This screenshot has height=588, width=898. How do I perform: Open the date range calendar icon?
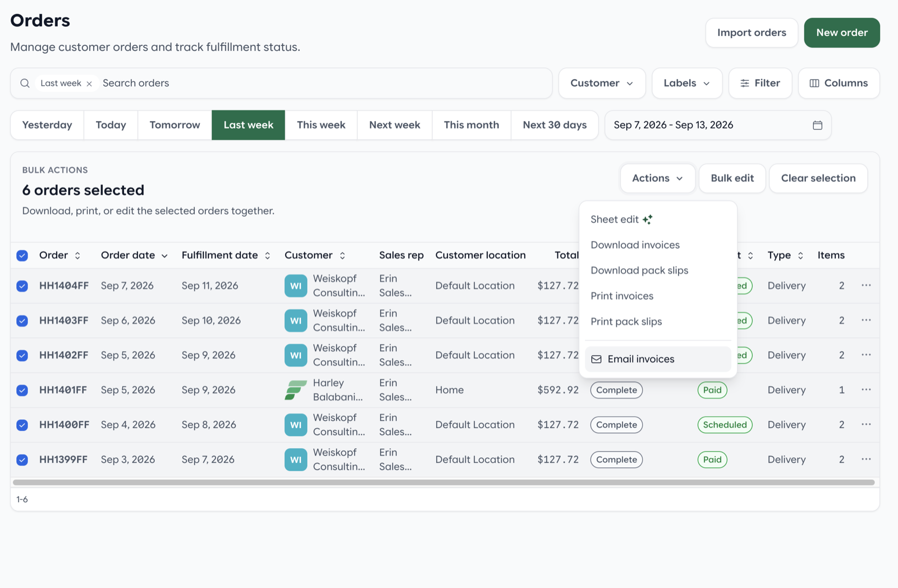coord(817,125)
